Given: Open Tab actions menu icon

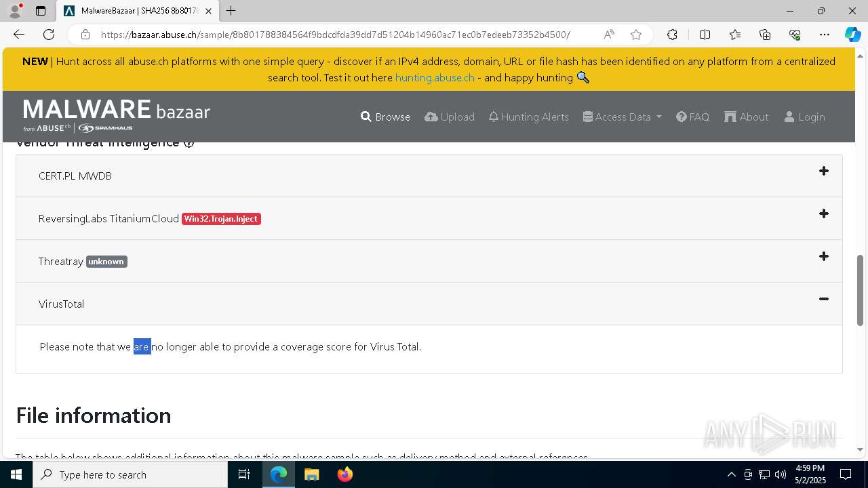Looking at the screenshot, I should coord(41,11).
